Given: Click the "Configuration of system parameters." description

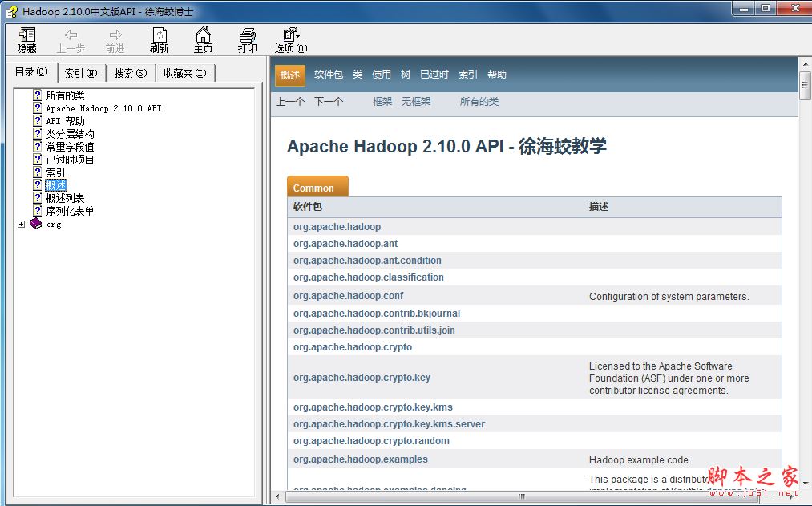Looking at the screenshot, I should (x=669, y=296).
